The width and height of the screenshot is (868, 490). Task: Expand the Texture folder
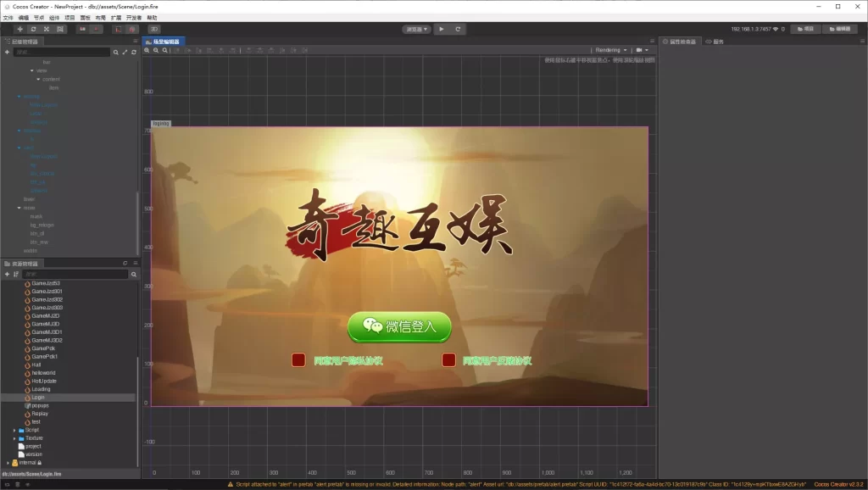coord(14,438)
